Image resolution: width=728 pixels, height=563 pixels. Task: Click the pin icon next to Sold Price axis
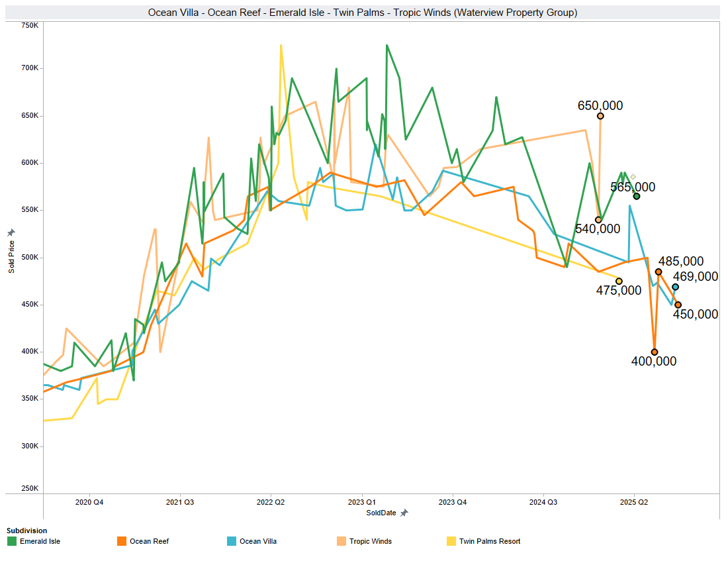(x=10, y=232)
